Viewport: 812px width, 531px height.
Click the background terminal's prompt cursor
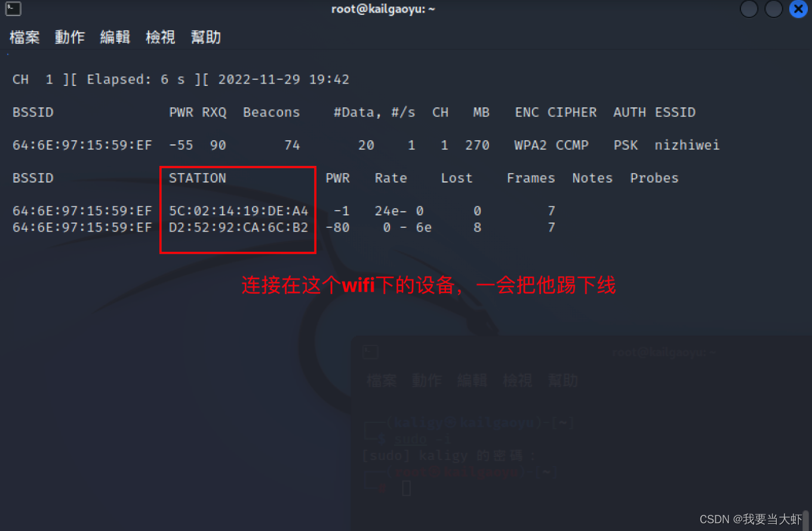406,489
